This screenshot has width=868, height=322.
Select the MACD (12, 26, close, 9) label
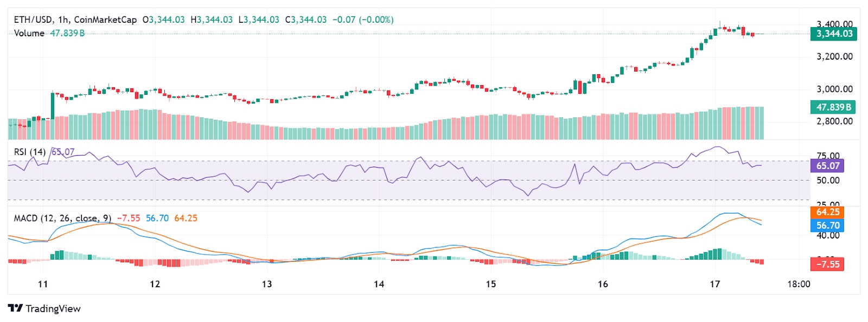tap(62, 218)
